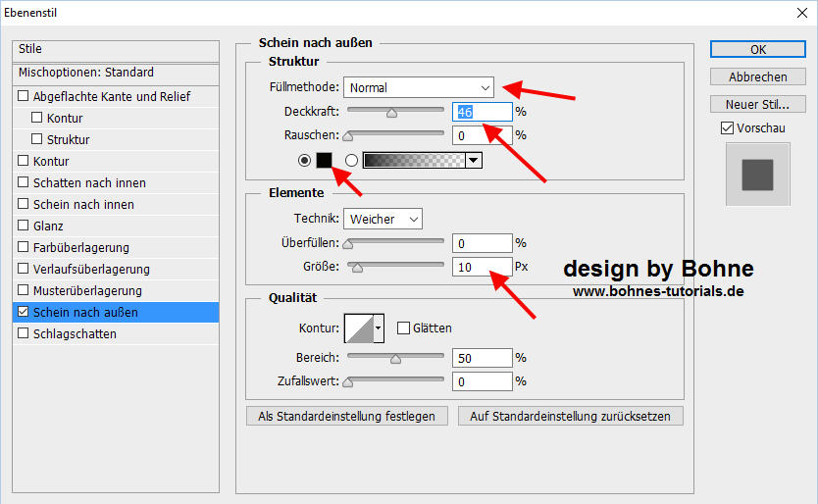
Task: Open the gradient picker dropdown arrow
Action: pyautogui.click(x=474, y=160)
